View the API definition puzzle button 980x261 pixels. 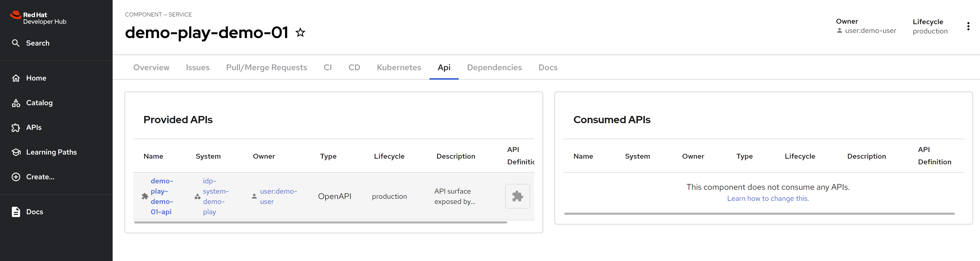(517, 196)
